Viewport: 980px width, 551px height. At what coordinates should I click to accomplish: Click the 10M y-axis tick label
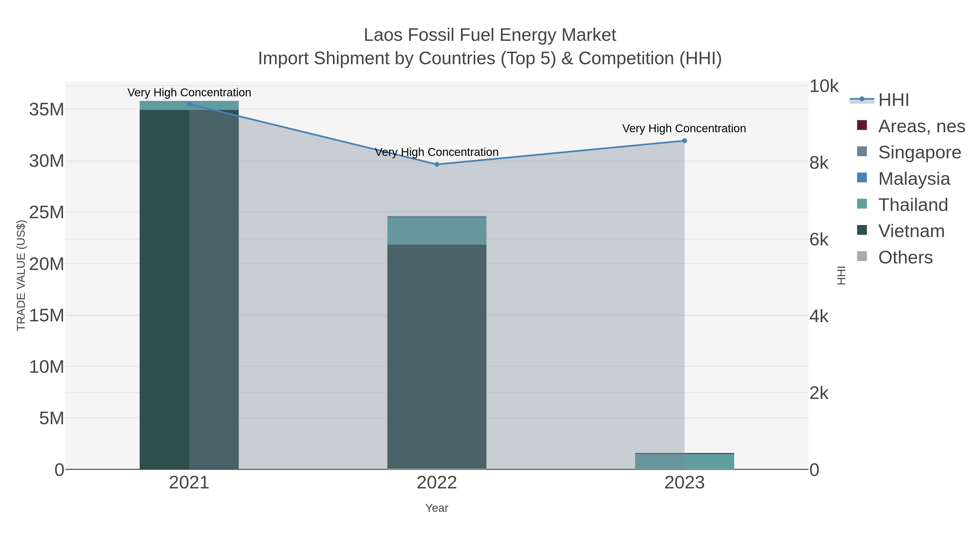tap(46, 367)
